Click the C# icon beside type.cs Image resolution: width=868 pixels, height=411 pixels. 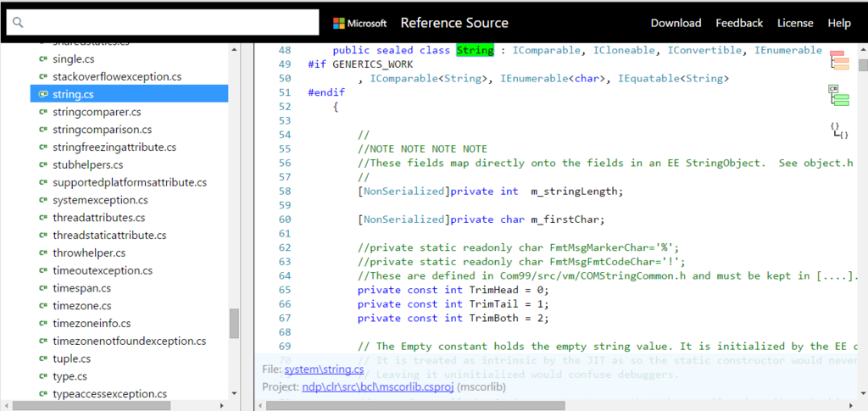pyautogui.click(x=42, y=377)
